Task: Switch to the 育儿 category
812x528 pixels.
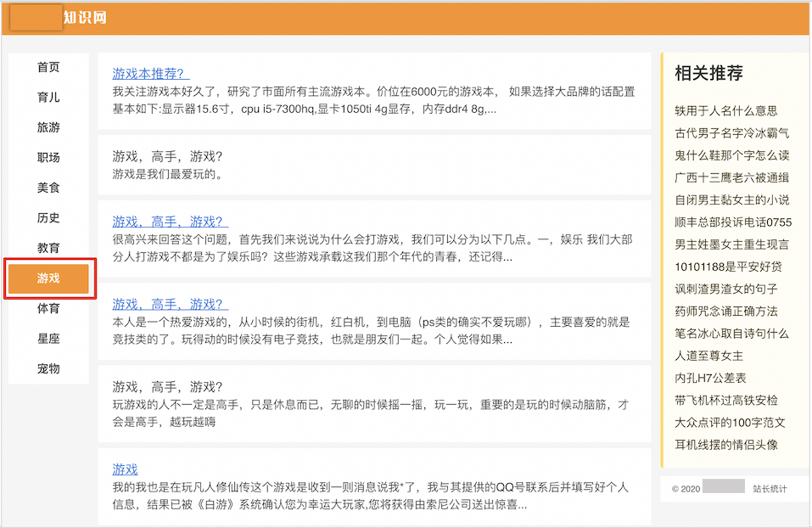Action: point(48,97)
